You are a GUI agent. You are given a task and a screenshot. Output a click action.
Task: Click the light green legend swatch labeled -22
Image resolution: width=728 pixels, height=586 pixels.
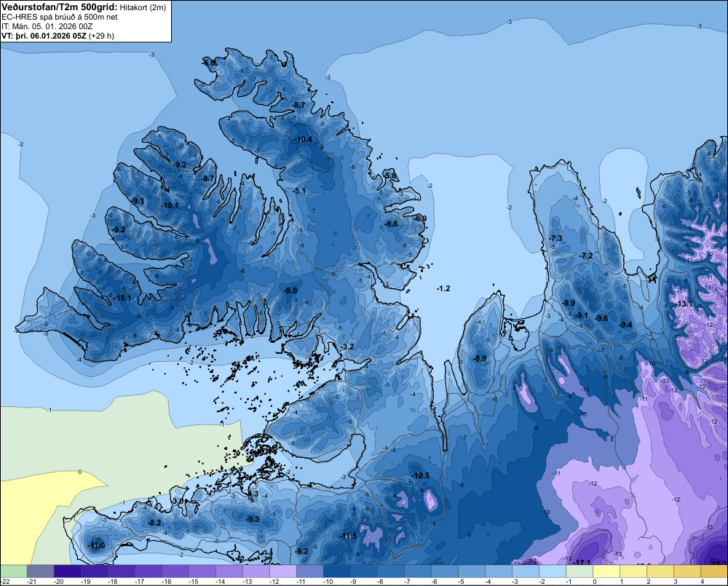click(x=14, y=571)
